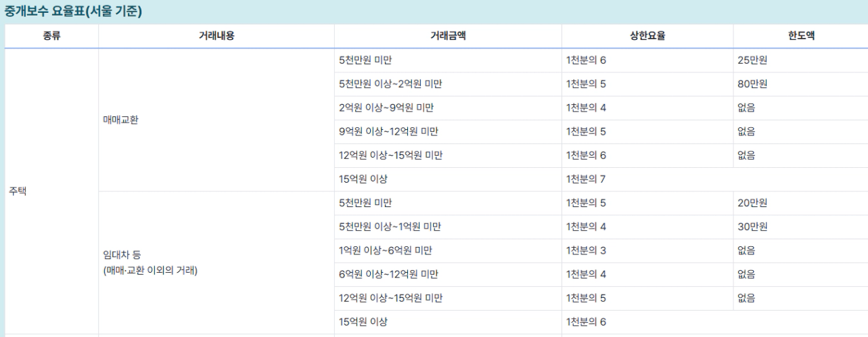Click the 30만원 limit cell

800,227
